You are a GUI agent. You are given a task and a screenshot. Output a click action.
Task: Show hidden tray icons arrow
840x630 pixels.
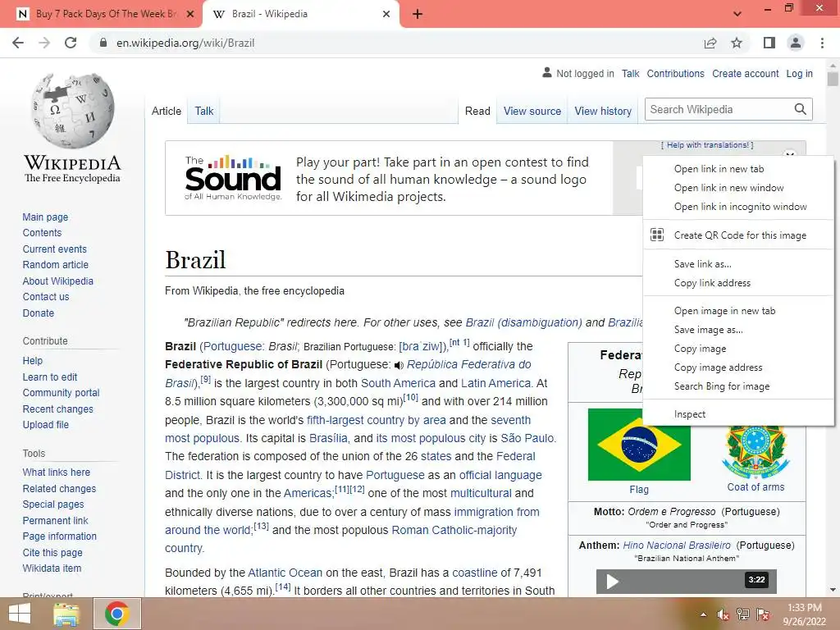tap(703, 614)
